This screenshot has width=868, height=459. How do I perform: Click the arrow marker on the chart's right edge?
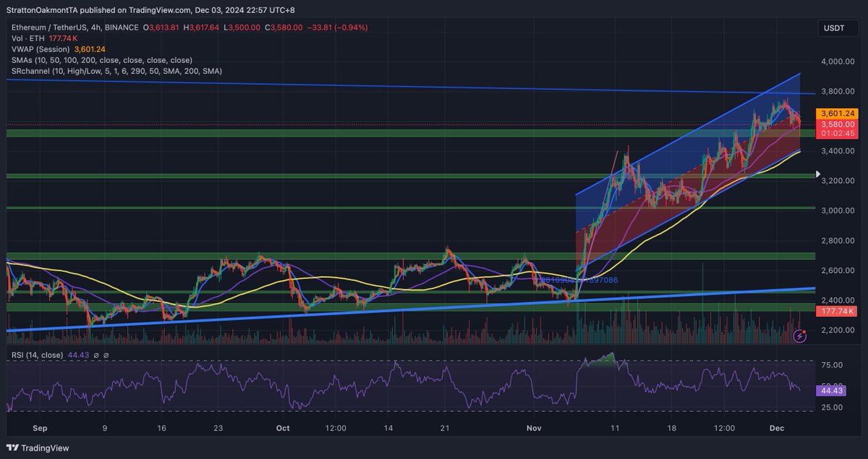(x=817, y=174)
